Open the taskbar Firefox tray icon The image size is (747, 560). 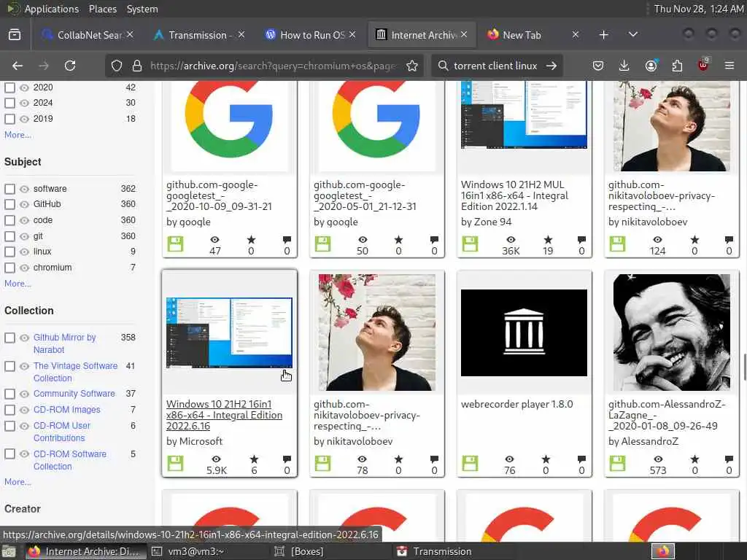(x=663, y=551)
